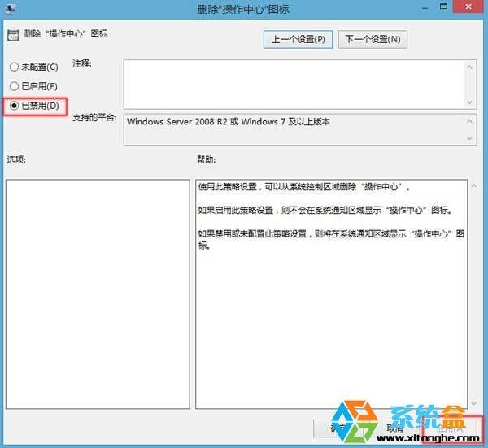The height and width of the screenshot is (448, 488).
Task: Click the comment box scroll up arrow
Action: click(x=470, y=67)
